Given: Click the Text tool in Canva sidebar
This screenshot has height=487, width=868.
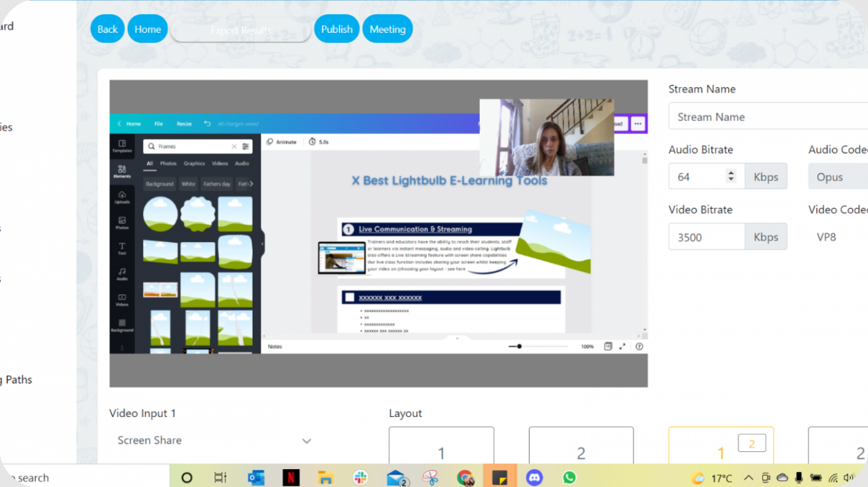Looking at the screenshot, I should 122,249.
